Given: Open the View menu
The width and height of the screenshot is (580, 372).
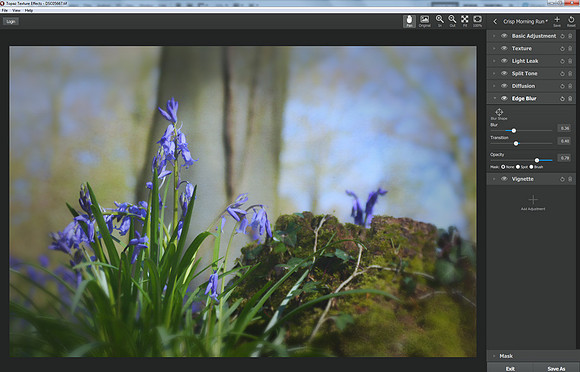Looking at the screenshot, I should (16, 10).
